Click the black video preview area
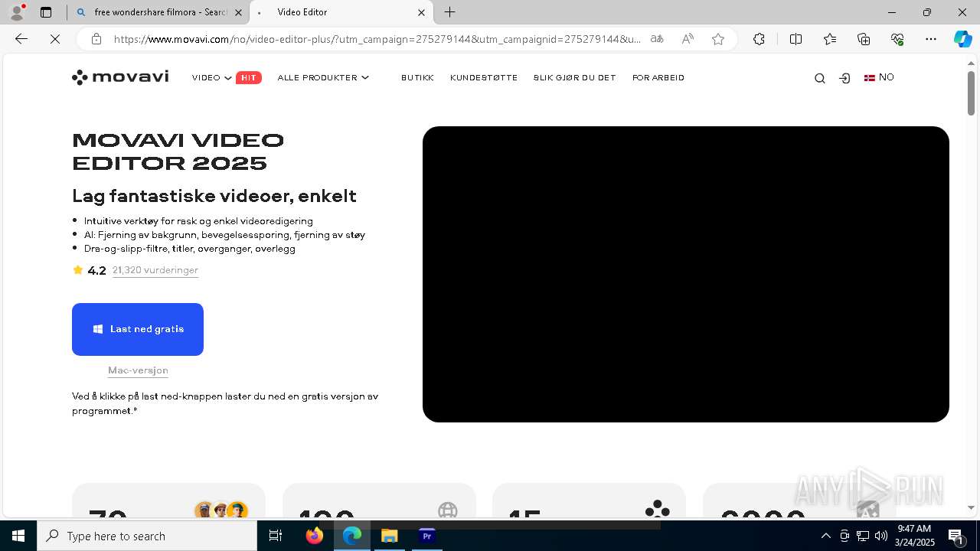The width and height of the screenshot is (980, 551). pos(686,274)
